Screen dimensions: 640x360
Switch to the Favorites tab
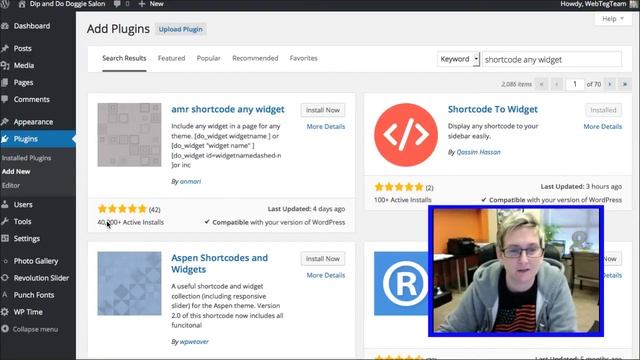pos(304,58)
